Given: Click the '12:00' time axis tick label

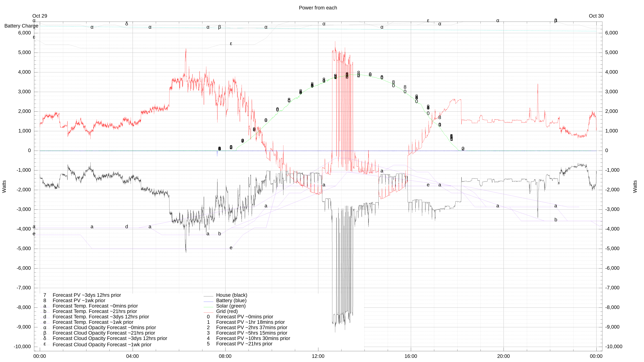Looking at the screenshot, I should [x=318, y=356].
